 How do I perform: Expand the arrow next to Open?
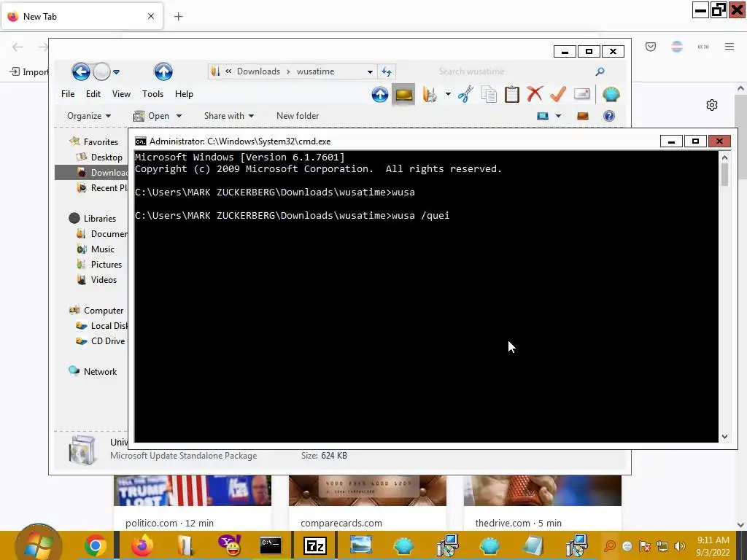179,116
